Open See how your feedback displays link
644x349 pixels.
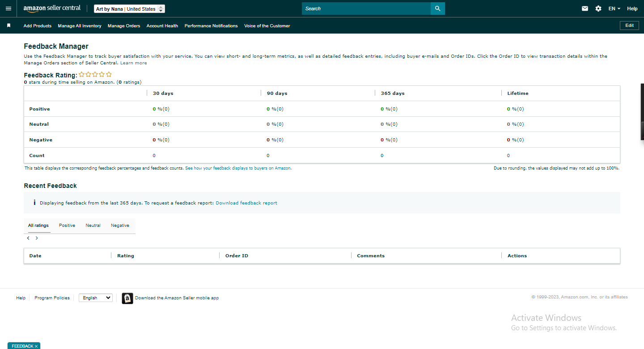238,168
